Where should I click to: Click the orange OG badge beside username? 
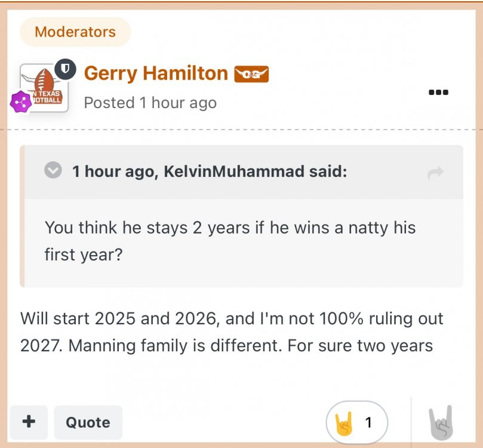[251, 74]
